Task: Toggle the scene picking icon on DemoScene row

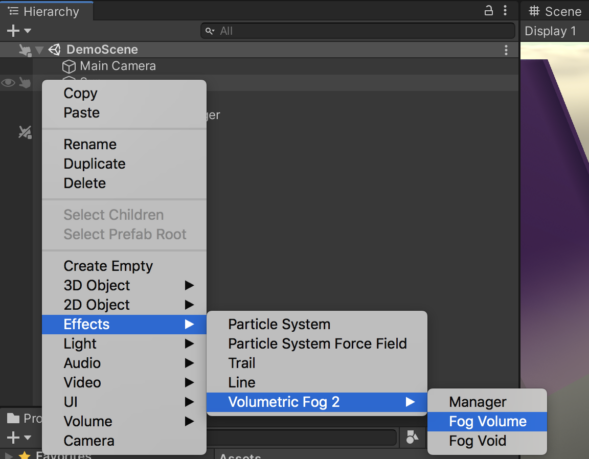Action: [x=25, y=50]
